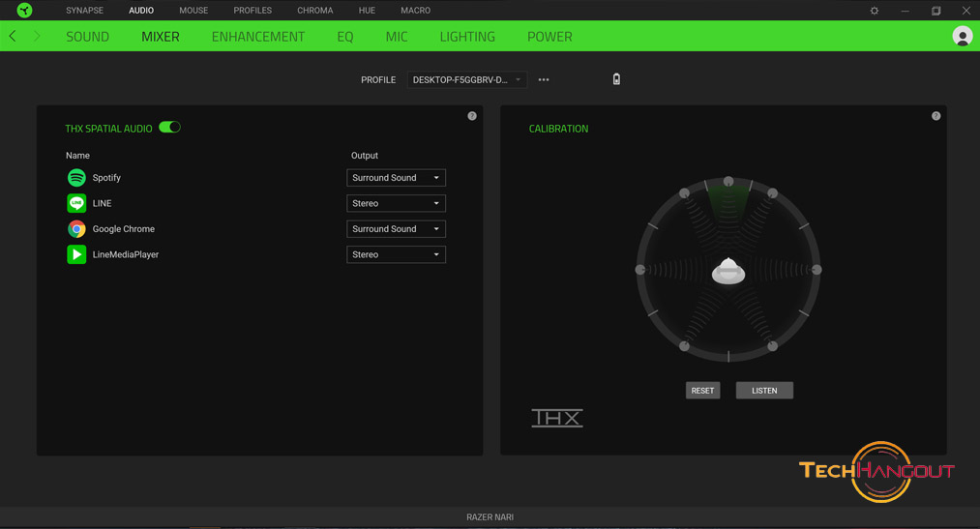
Task: Open the Macro tab
Action: coord(416,11)
